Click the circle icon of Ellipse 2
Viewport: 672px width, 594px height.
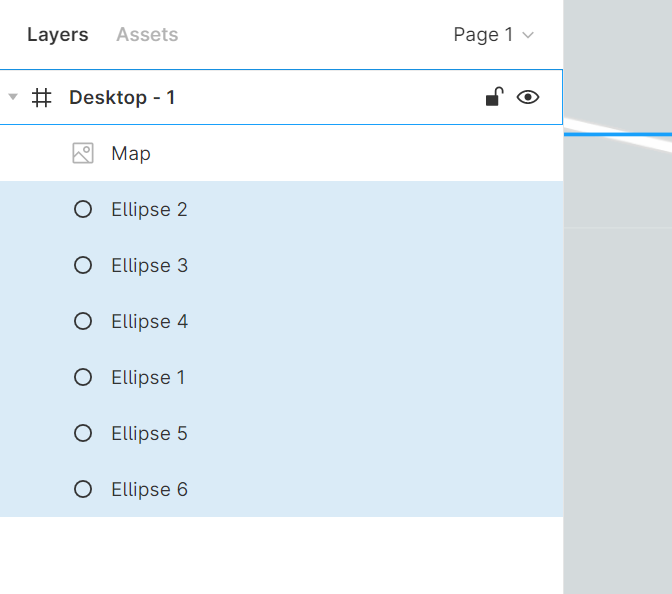click(83, 209)
